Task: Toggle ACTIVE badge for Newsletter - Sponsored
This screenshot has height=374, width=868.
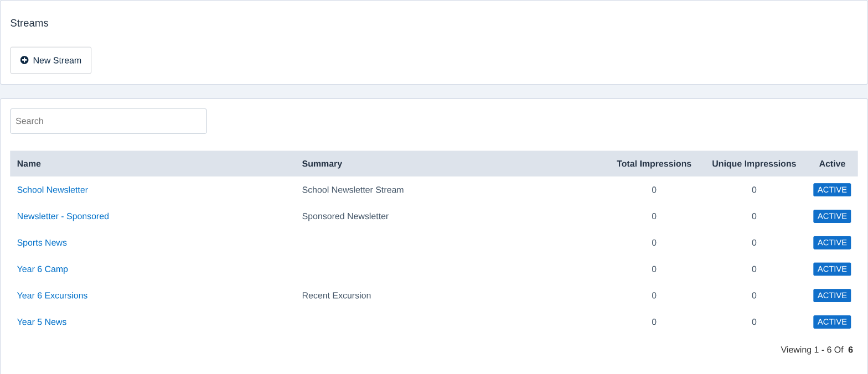Action: [x=832, y=216]
